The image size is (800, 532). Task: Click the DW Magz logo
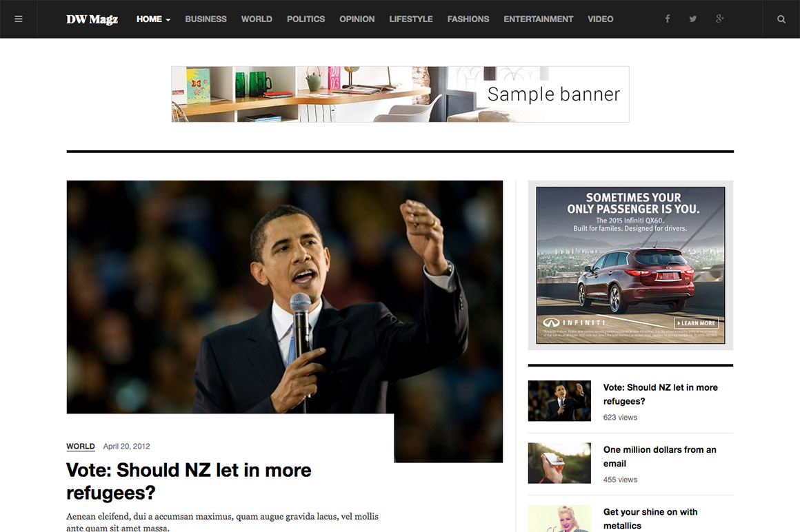[x=92, y=19]
